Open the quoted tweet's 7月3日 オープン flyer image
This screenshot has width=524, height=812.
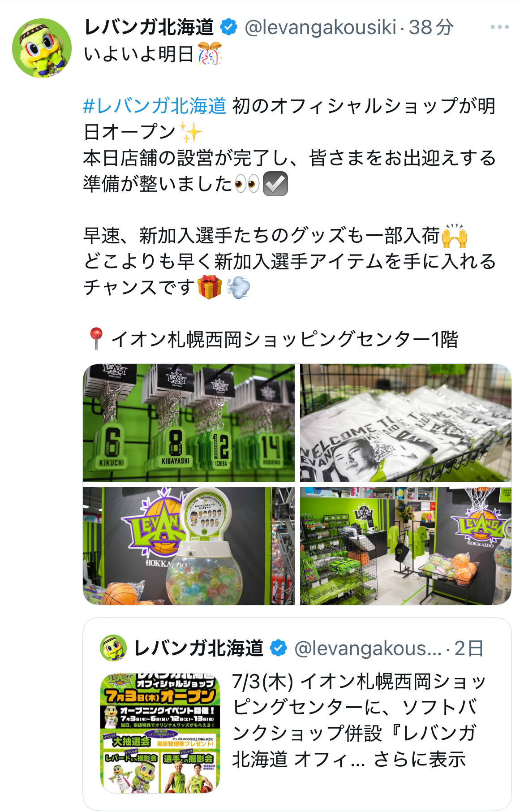160,733
